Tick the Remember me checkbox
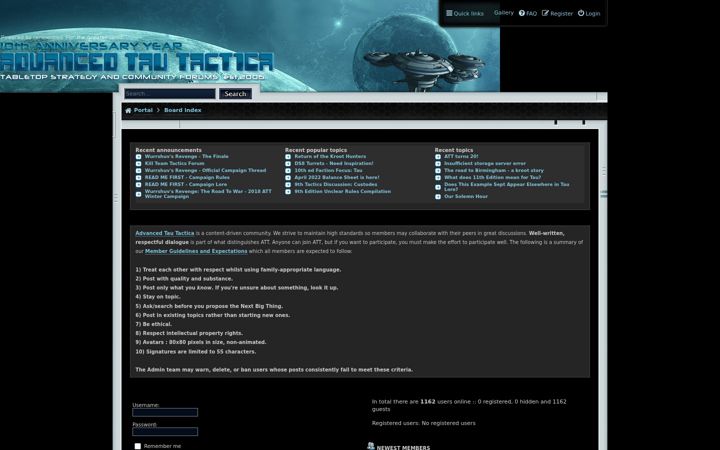 137,446
